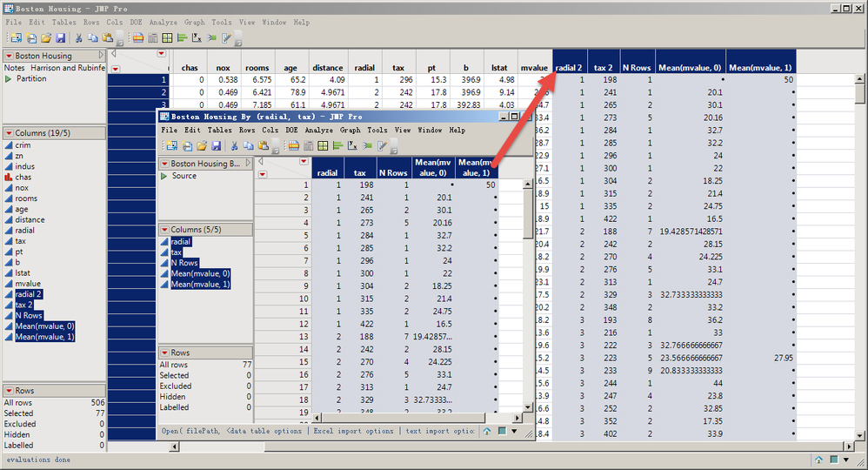Select the mvalue column in main columns list

click(x=28, y=284)
